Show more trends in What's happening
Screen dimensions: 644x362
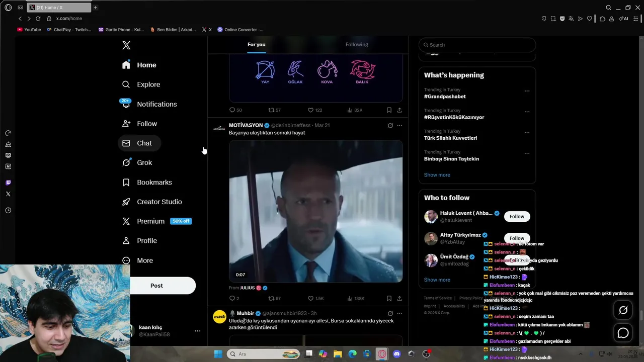click(437, 175)
